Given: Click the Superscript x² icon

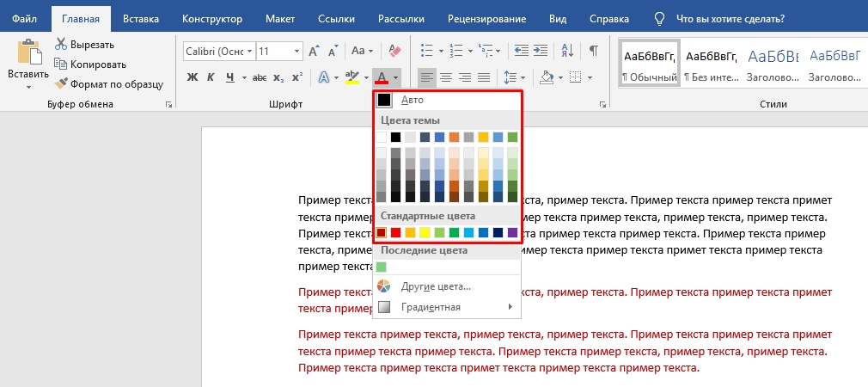Looking at the screenshot, I should (297, 78).
